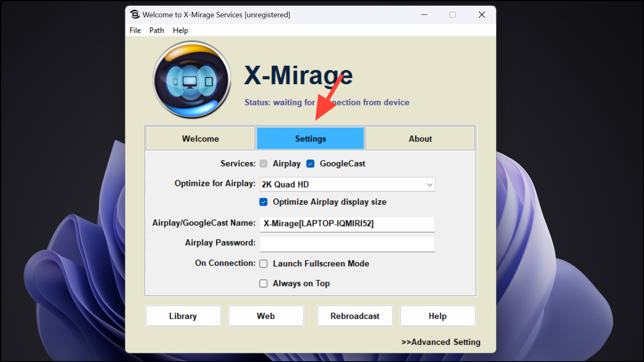Focus the Airplay Password field

347,243
